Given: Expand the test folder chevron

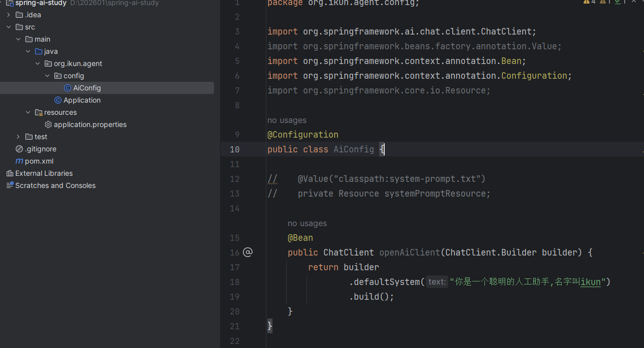Looking at the screenshot, I should point(18,137).
